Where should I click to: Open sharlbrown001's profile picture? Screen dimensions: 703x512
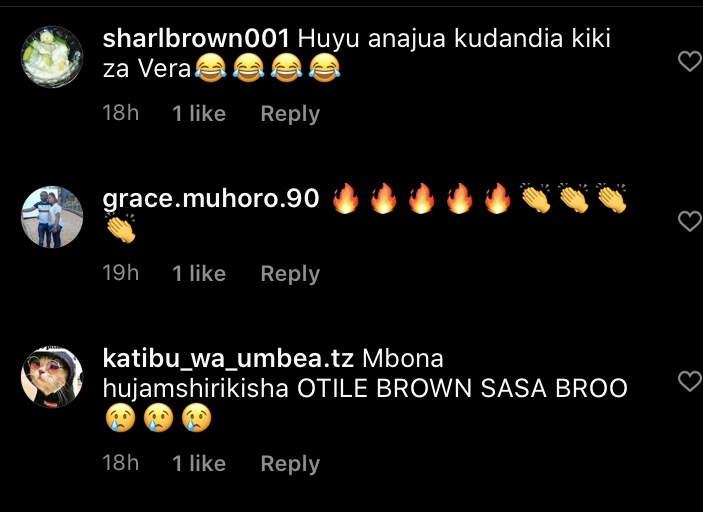(x=52, y=56)
